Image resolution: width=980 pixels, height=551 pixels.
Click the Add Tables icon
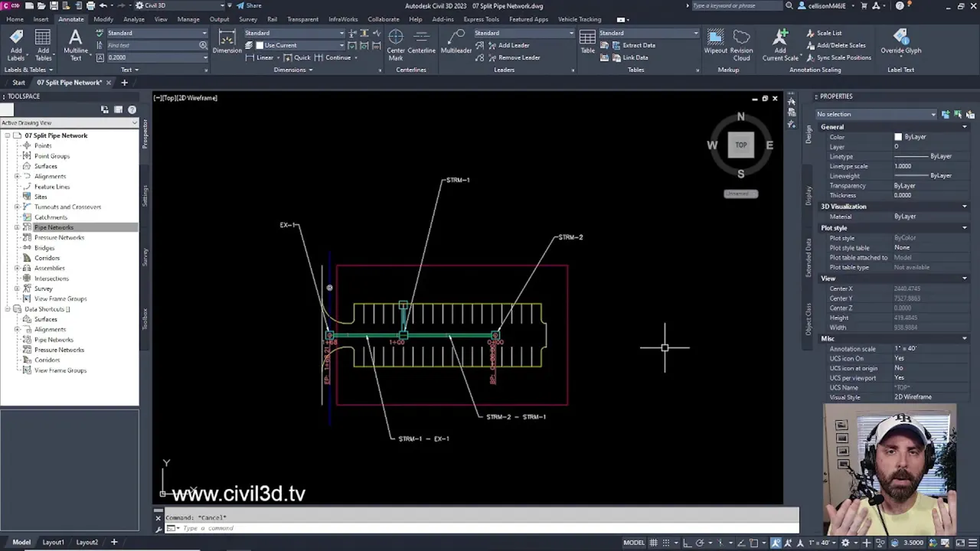(43, 38)
